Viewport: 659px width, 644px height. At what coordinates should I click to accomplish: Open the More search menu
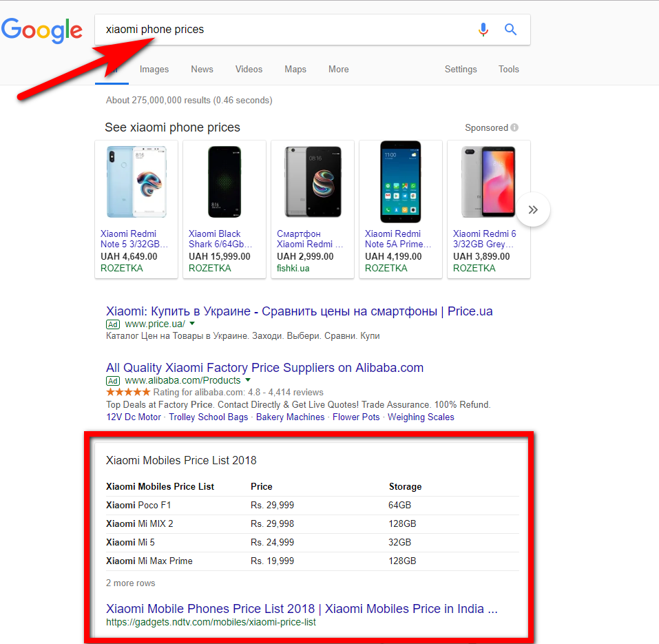[x=338, y=70]
